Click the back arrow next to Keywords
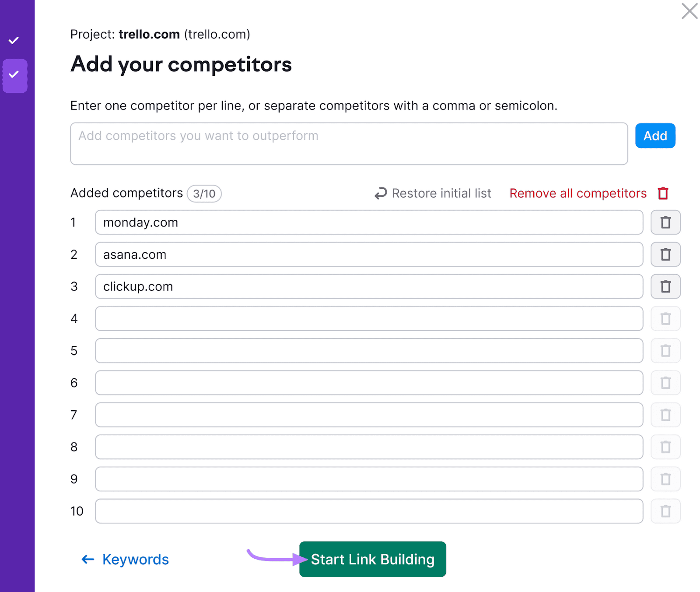This screenshot has height=592, width=700. (x=87, y=559)
